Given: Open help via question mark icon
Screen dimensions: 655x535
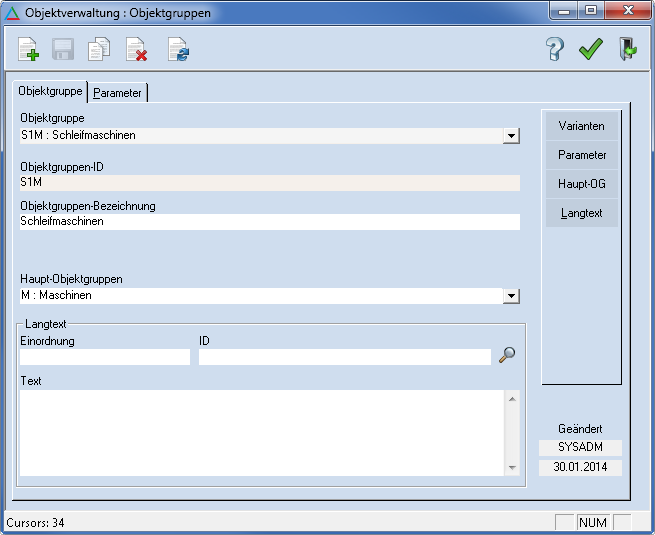Looking at the screenshot, I should (x=555, y=49).
